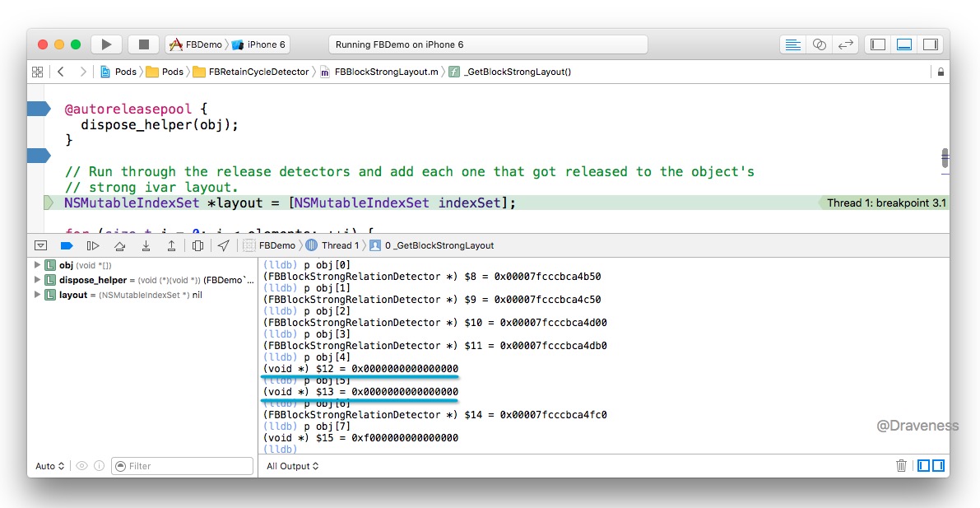Simulate location with the arrow icon
This screenshot has width=980, height=508.
[x=223, y=245]
